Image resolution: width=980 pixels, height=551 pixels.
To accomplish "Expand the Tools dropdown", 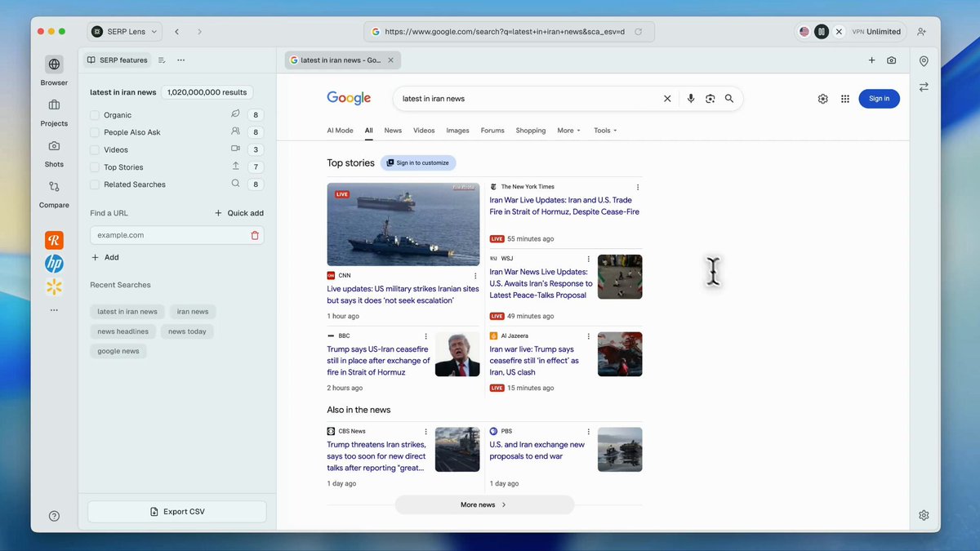I will [x=605, y=131].
